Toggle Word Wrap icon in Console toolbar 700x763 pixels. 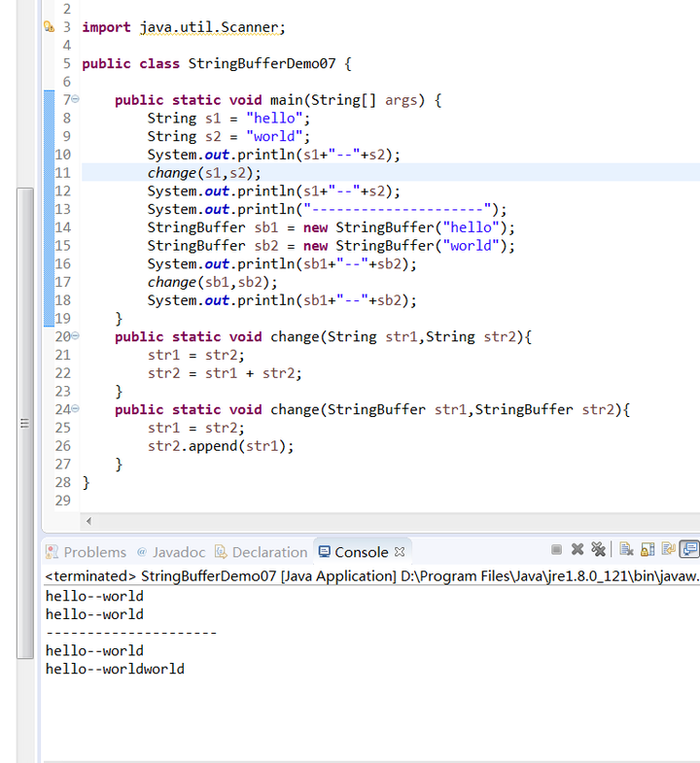tap(668, 550)
